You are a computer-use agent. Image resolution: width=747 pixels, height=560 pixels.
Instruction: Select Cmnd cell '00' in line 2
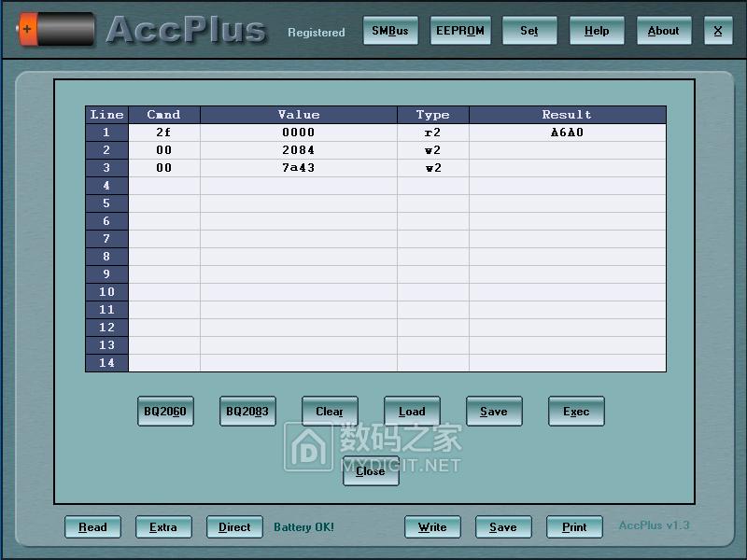tap(164, 150)
